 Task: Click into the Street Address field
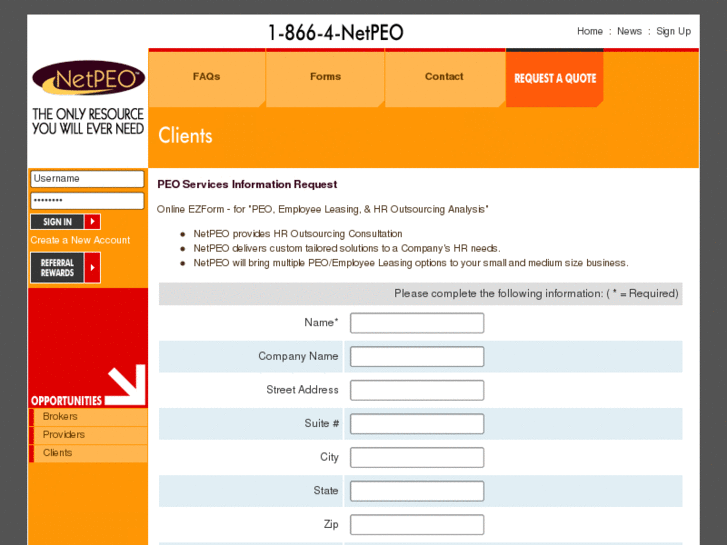click(417, 390)
